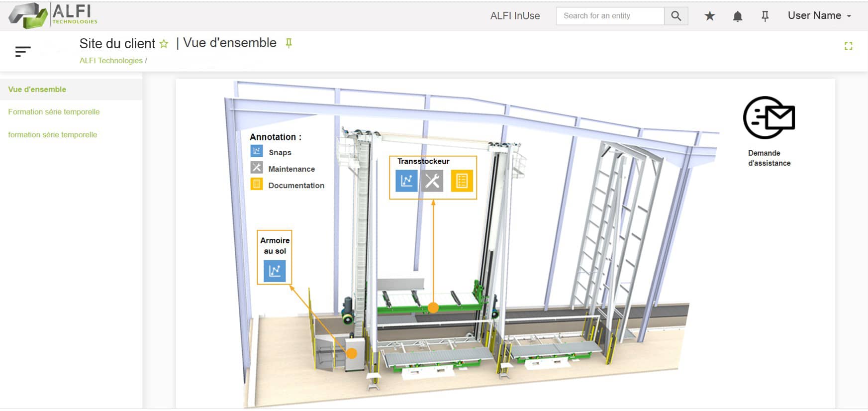Open Armoire au sol Snaps icon

pyautogui.click(x=275, y=271)
